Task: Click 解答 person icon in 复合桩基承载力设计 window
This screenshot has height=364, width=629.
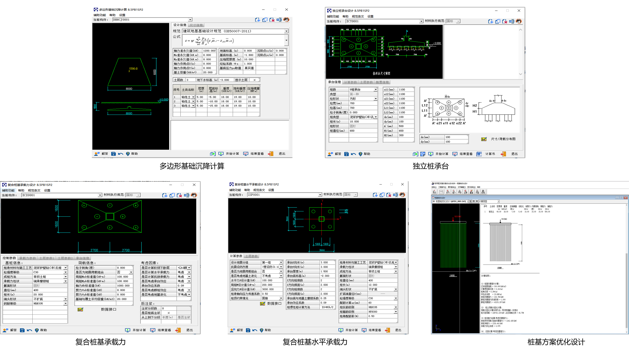Action: [6, 330]
